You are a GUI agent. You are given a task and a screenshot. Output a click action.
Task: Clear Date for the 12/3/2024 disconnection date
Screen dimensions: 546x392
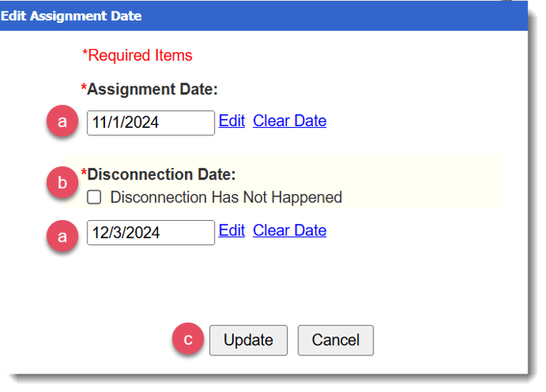coord(289,231)
